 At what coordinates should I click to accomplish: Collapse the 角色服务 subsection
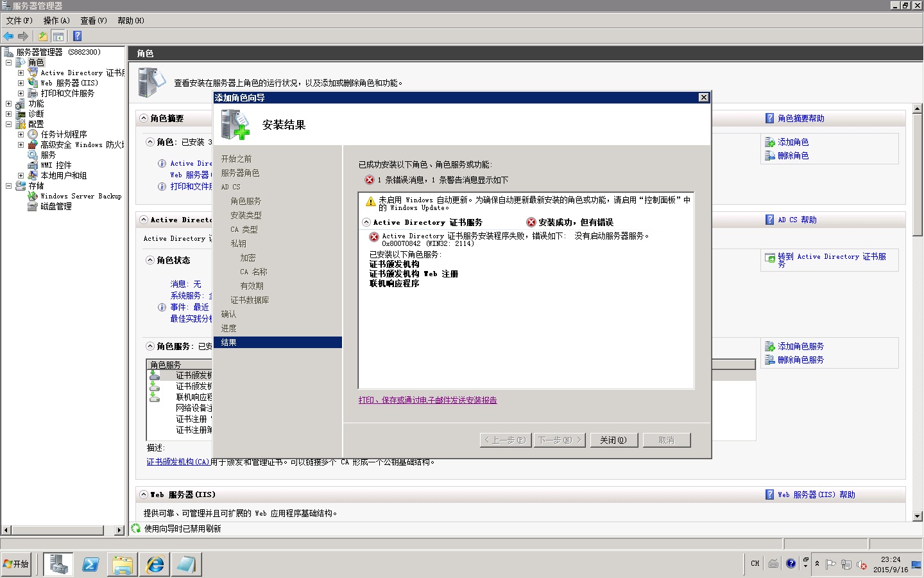point(150,346)
